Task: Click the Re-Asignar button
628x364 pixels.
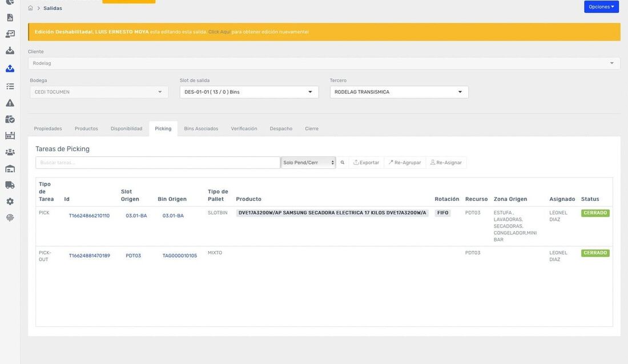Action: tap(446, 163)
